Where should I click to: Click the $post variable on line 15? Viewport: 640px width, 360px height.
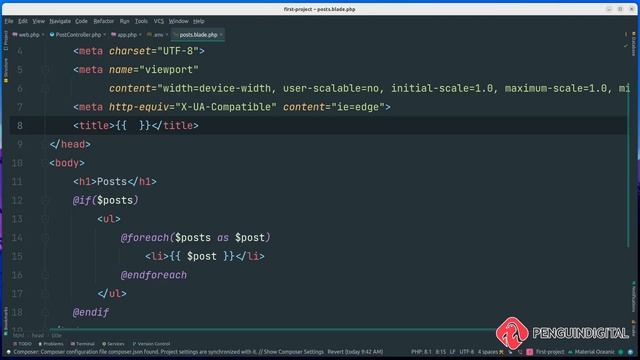coord(202,256)
